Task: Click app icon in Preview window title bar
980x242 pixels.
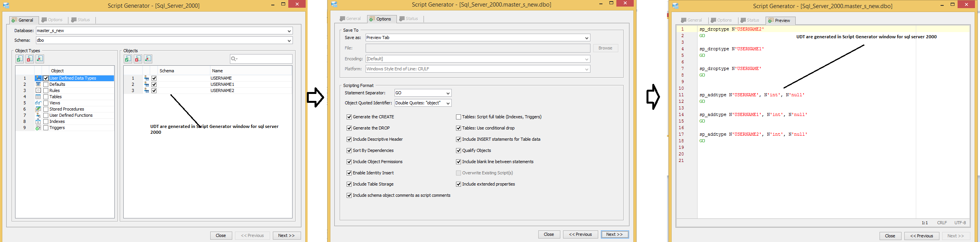Action: click(675, 6)
